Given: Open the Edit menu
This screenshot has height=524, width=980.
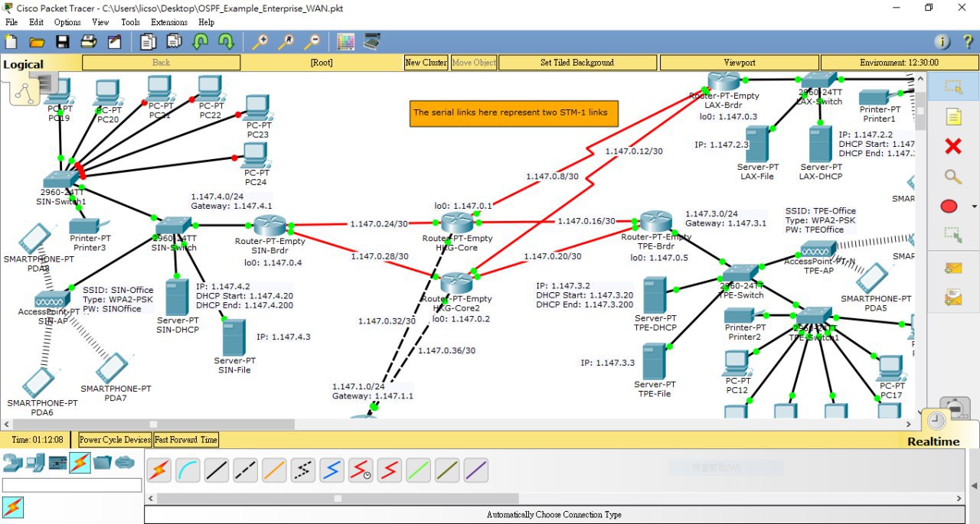Looking at the screenshot, I should (x=36, y=22).
